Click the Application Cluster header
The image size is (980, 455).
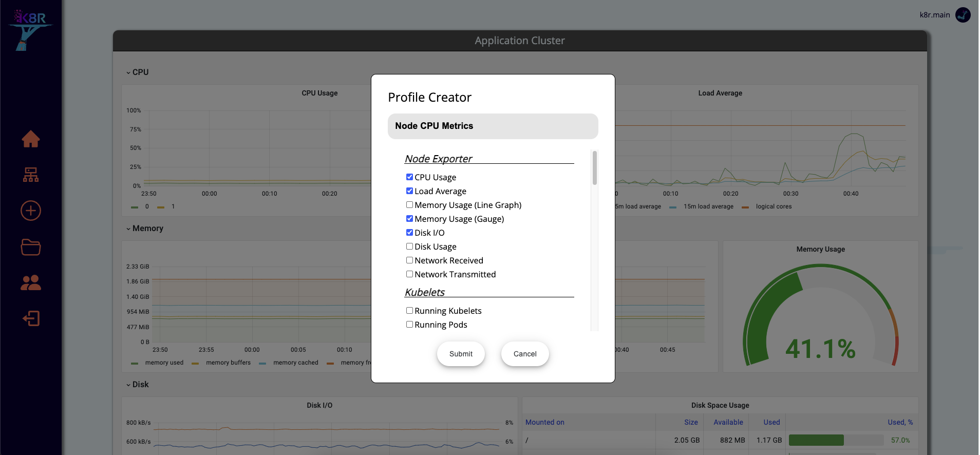(520, 41)
